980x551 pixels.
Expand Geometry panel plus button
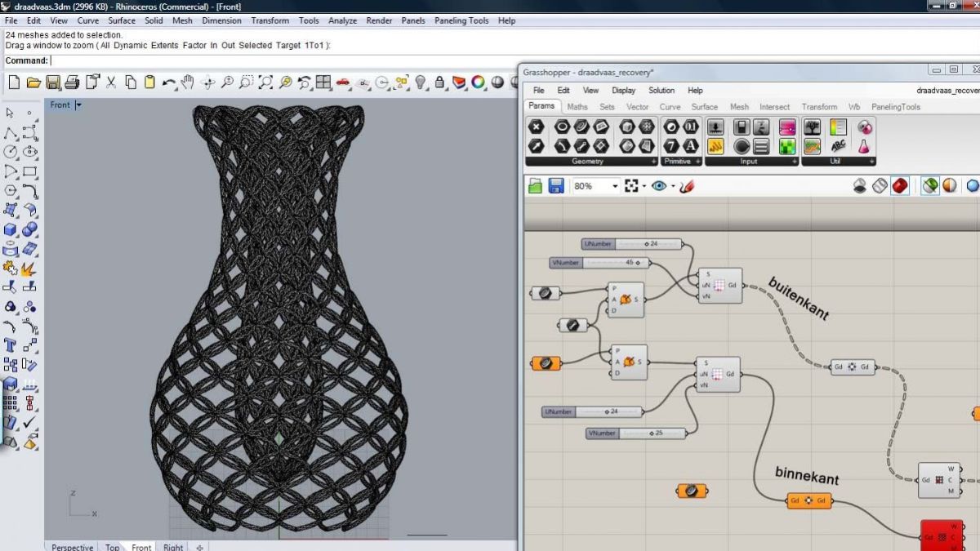(653, 162)
